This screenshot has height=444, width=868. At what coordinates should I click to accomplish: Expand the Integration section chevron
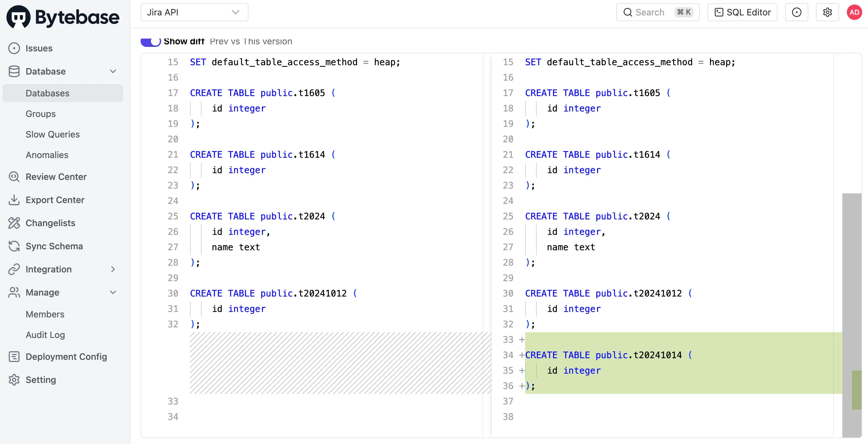coord(113,269)
